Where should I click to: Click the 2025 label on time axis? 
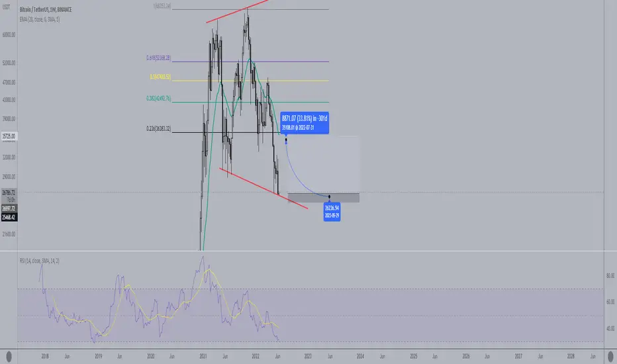414,357
